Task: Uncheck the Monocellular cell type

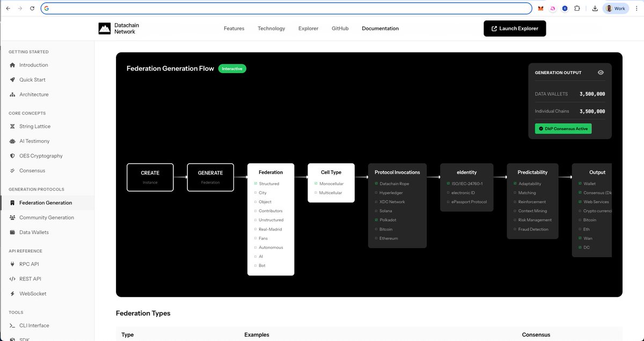Action: (x=316, y=184)
